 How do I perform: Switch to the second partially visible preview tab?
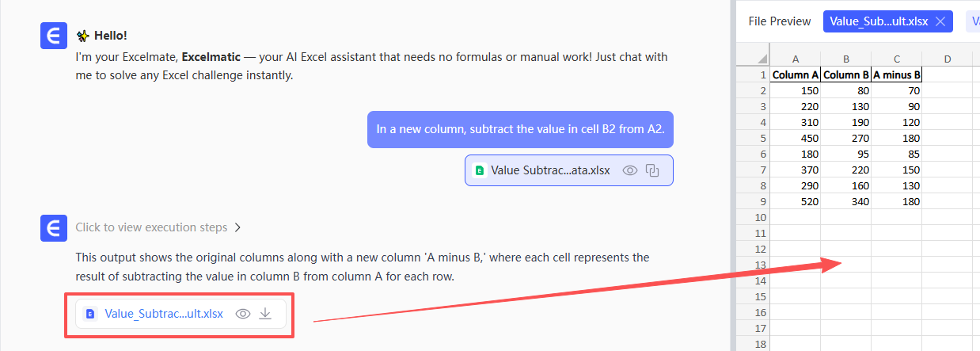973,21
